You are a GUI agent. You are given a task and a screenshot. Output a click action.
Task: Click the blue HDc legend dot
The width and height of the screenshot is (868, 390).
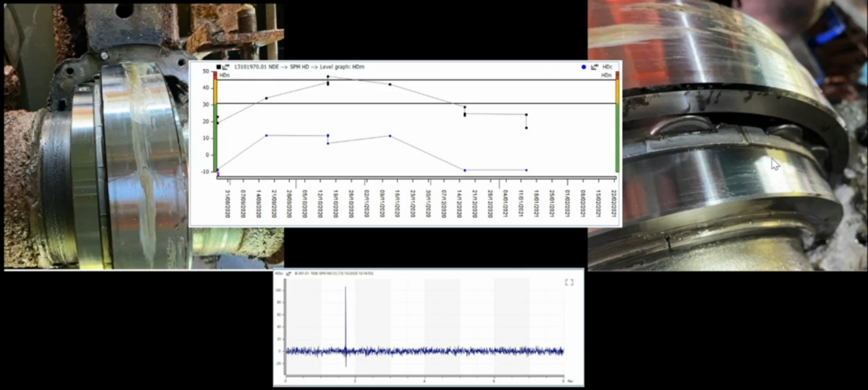pos(582,67)
